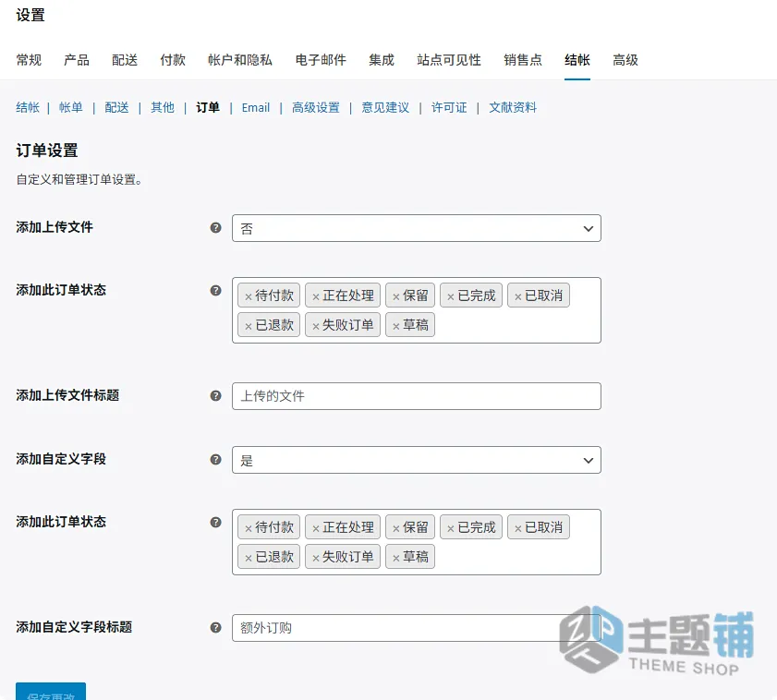The image size is (777, 700).
Task: Open the 结帐 sub-section link
Action: coord(28,107)
